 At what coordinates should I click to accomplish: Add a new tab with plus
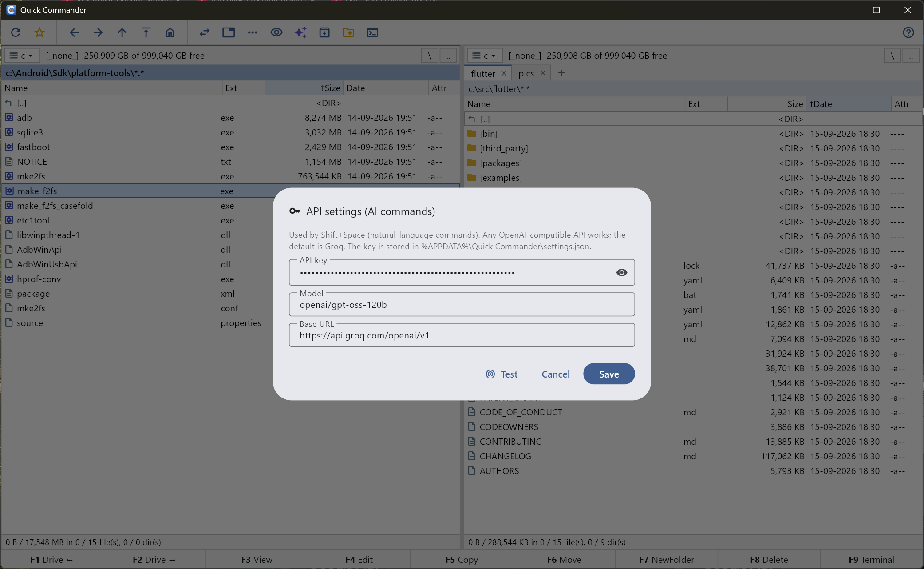click(x=561, y=73)
